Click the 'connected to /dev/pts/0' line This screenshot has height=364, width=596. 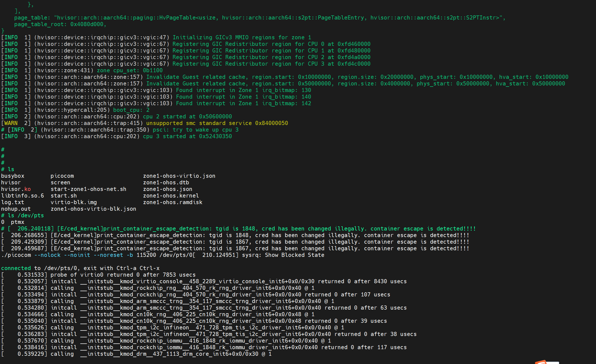pos(80,268)
